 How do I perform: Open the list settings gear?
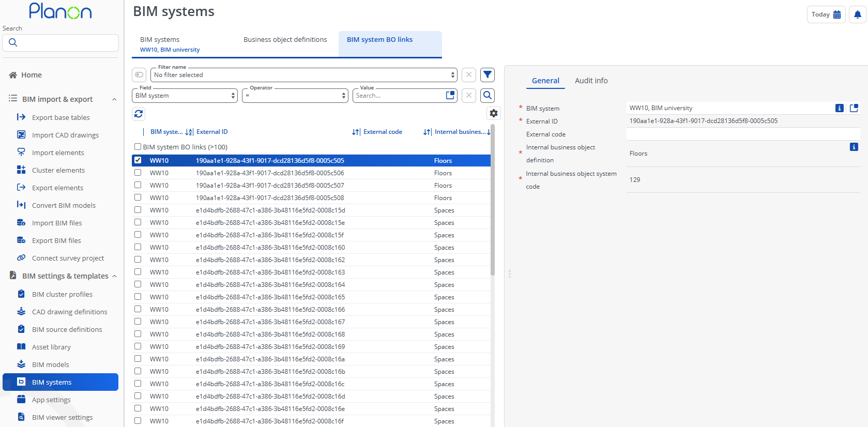(x=494, y=113)
